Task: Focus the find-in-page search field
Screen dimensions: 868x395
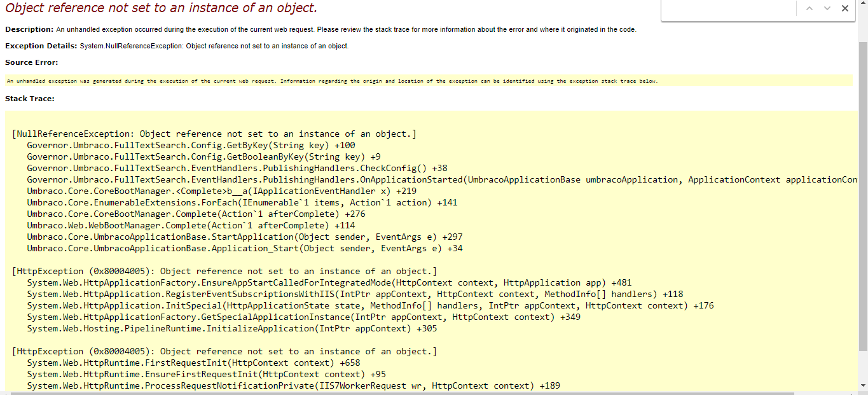Action: 729,8
